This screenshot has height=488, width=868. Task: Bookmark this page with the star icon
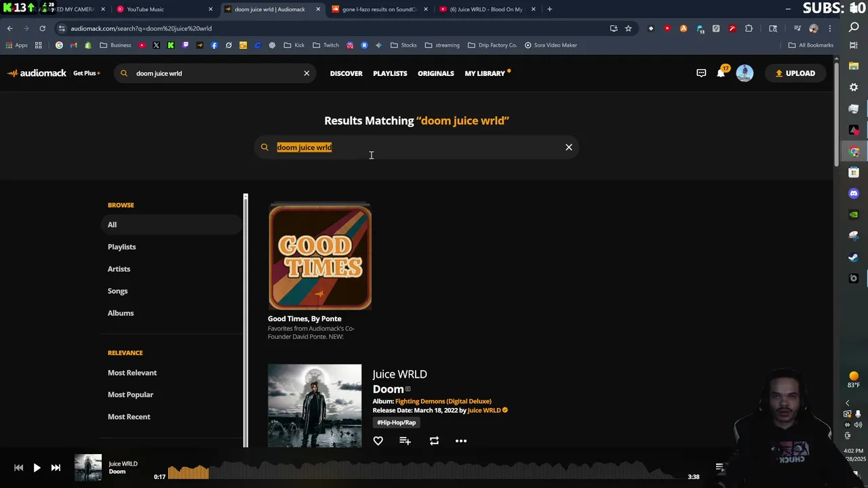(x=629, y=28)
